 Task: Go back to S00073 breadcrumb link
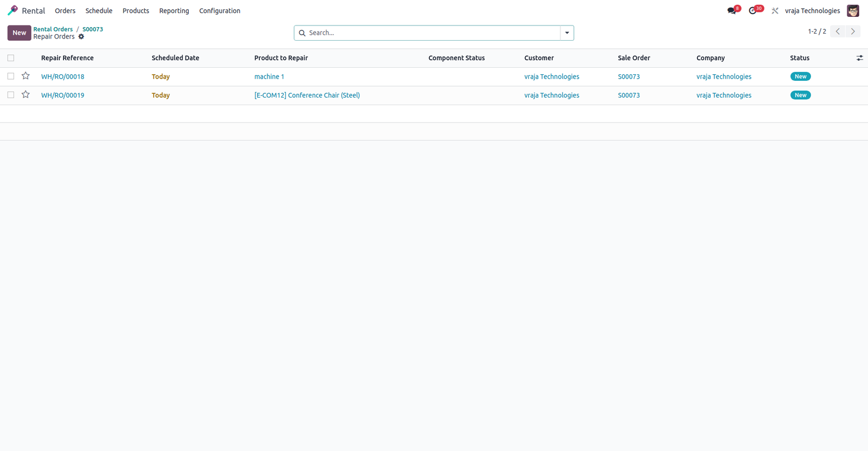(x=93, y=29)
